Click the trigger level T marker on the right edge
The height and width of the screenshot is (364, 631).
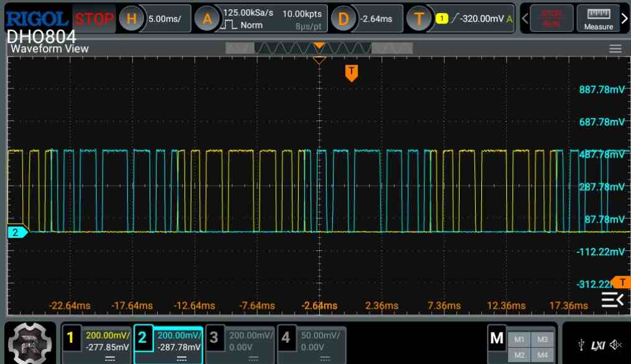(x=621, y=282)
